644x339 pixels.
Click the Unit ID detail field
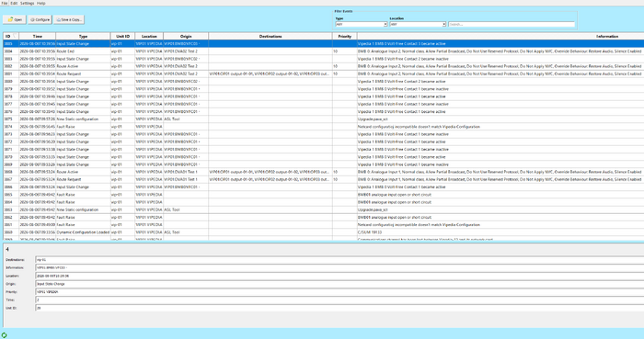339,308
